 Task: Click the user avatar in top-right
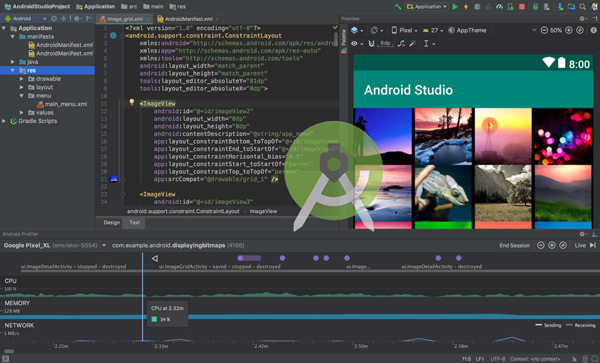coord(594,7)
